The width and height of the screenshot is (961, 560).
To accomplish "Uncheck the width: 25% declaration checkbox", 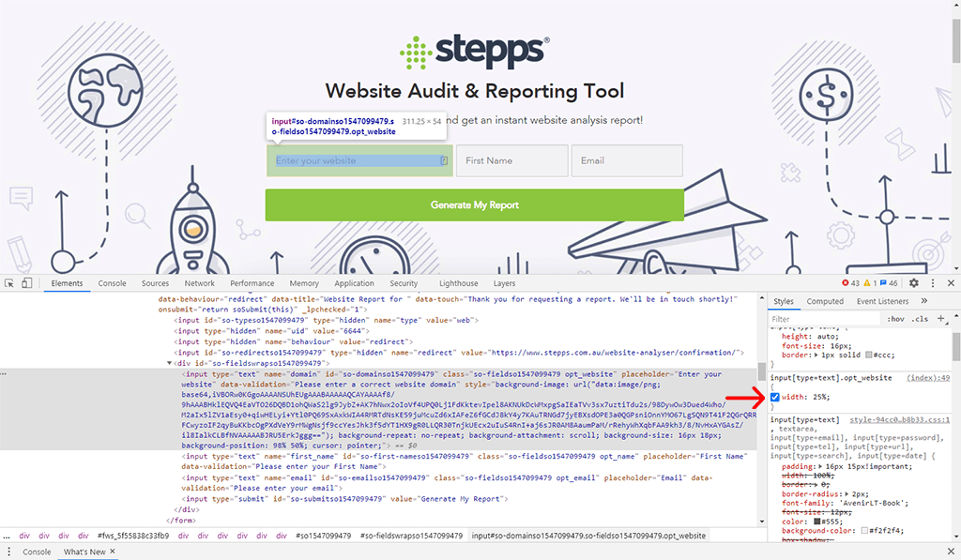I will point(775,397).
